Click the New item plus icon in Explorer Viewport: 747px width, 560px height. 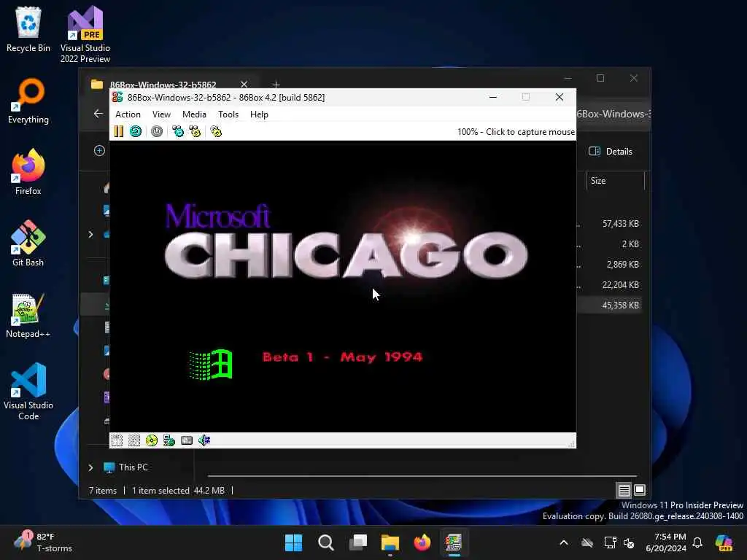click(99, 151)
